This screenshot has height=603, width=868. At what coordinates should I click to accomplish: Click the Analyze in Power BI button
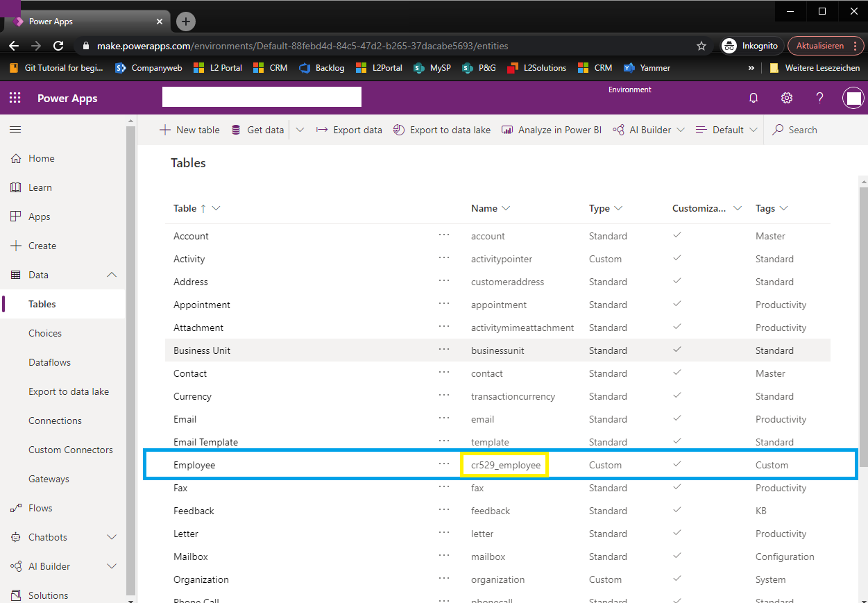[552, 130]
